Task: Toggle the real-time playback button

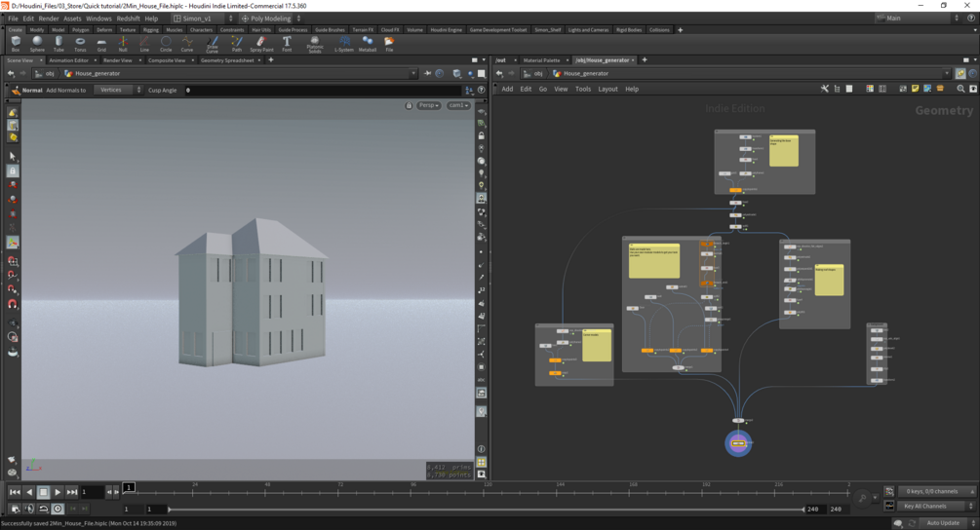Action: pos(58,509)
